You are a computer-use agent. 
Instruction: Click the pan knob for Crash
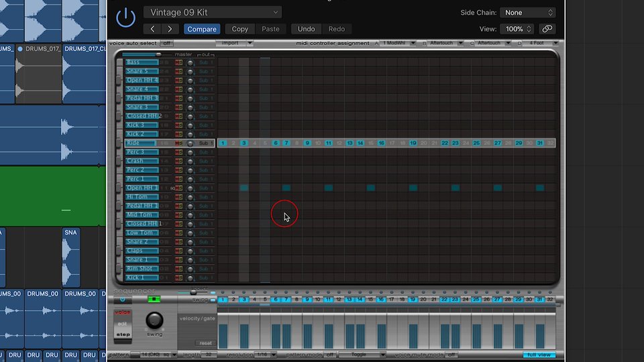(x=190, y=161)
